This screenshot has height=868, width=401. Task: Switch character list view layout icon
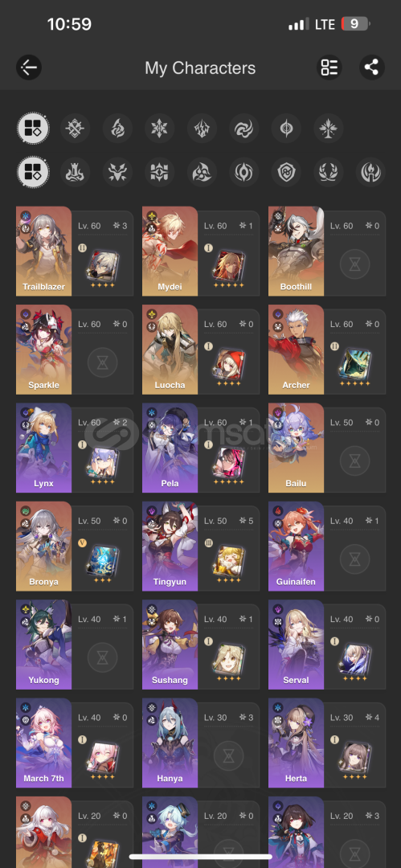[x=329, y=68]
